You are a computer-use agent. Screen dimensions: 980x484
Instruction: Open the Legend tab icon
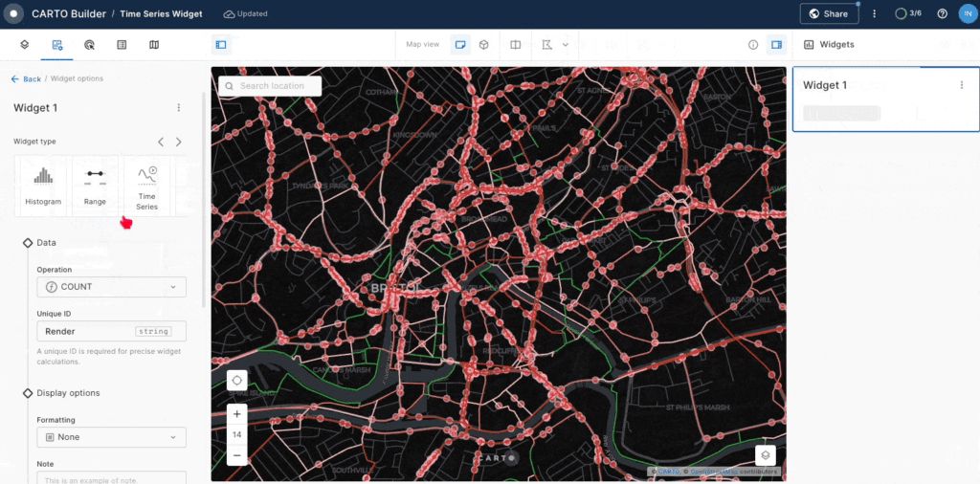click(122, 45)
